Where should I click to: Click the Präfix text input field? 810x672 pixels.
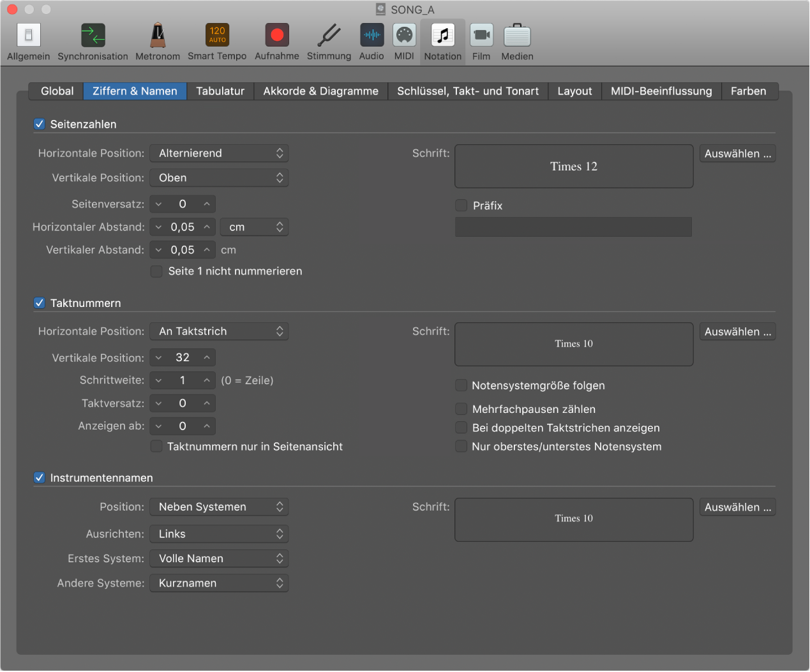point(573,227)
